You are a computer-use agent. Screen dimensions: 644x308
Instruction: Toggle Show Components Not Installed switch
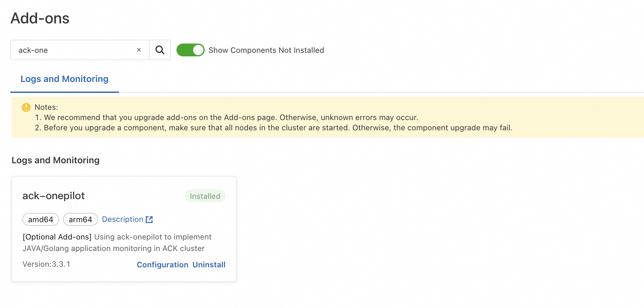tap(190, 50)
